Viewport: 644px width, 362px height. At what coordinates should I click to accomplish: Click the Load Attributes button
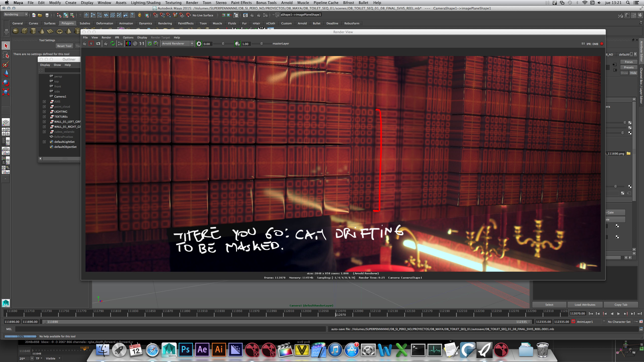585,305
